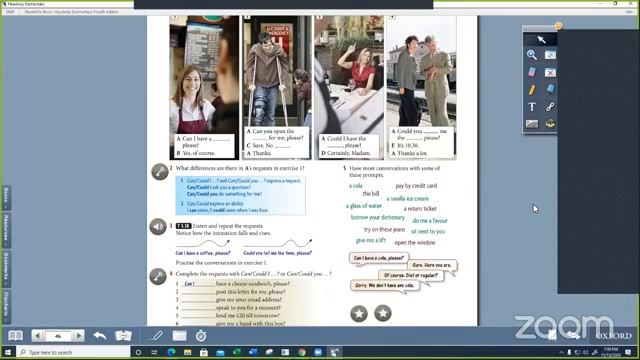
Task: Open Task View on the taskbar
Action: 154,352
